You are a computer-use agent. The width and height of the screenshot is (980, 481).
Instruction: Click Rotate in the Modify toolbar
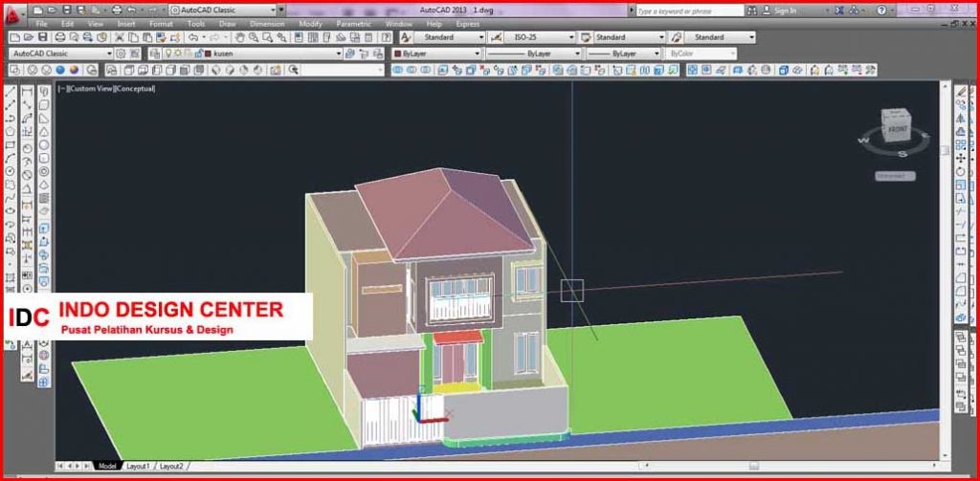coord(961,171)
